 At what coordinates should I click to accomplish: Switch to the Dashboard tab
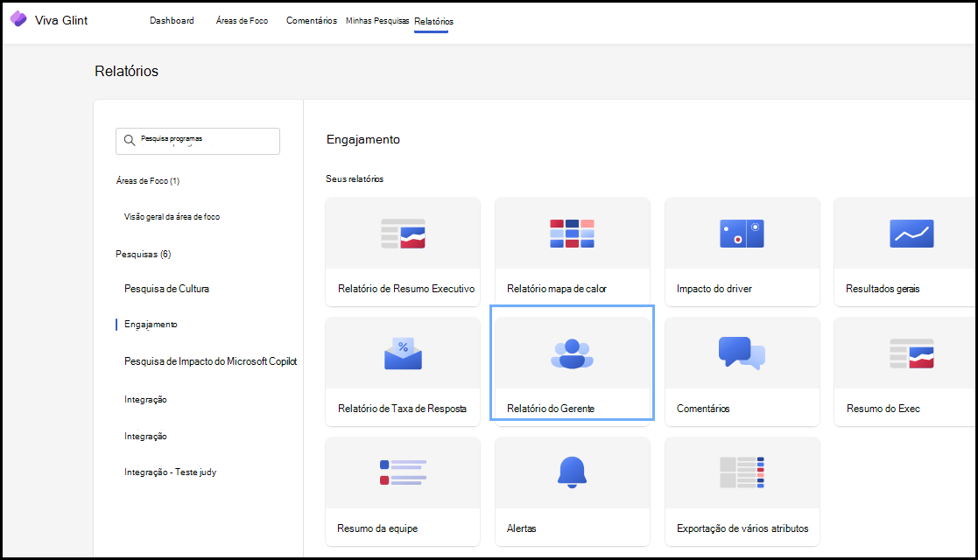172,21
